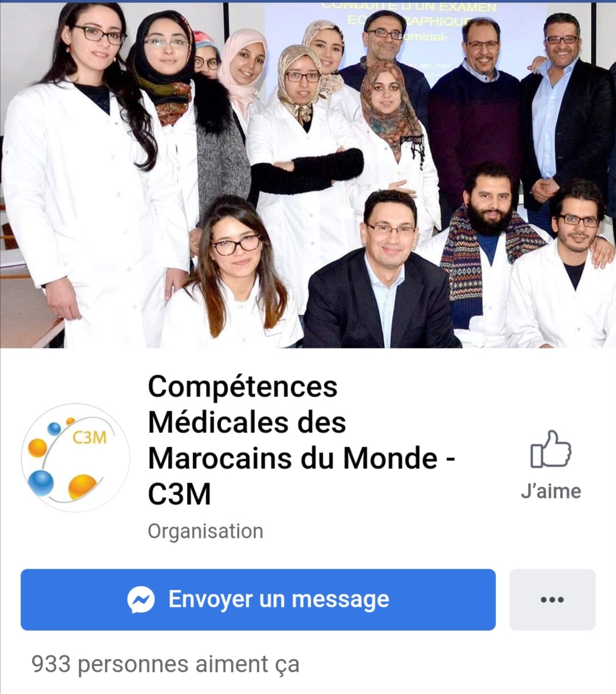Click the Messenger bubble icon
The width and height of the screenshot is (616, 694).
point(141,599)
